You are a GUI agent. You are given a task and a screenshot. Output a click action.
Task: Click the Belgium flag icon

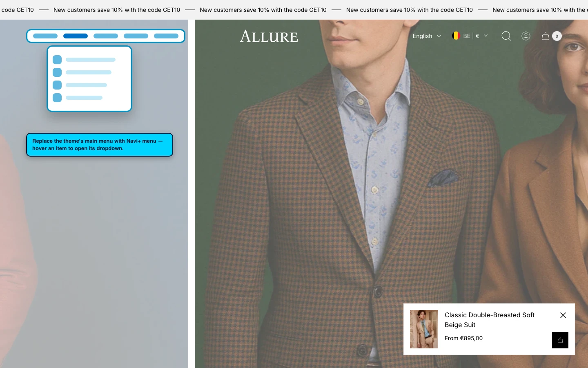[x=456, y=36]
